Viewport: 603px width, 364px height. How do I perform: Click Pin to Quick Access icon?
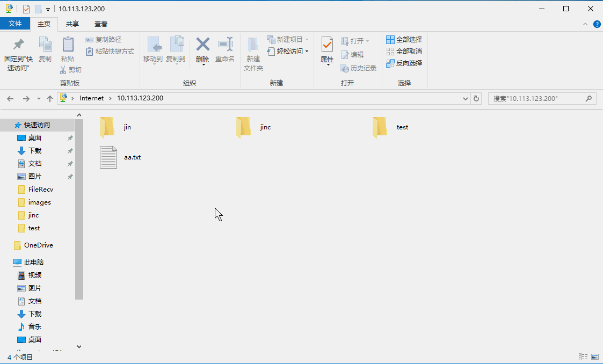(x=18, y=45)
